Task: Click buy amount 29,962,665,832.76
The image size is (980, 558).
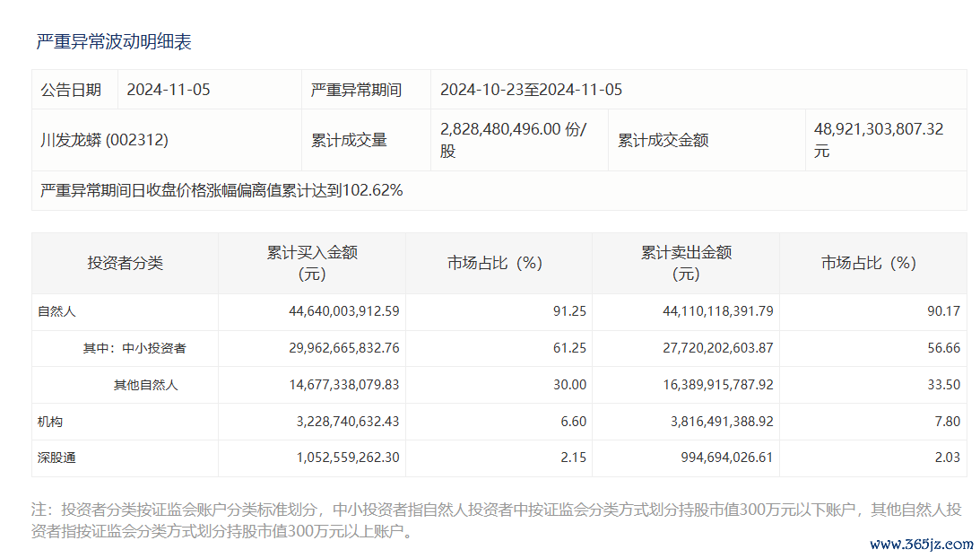Action: 343,348
